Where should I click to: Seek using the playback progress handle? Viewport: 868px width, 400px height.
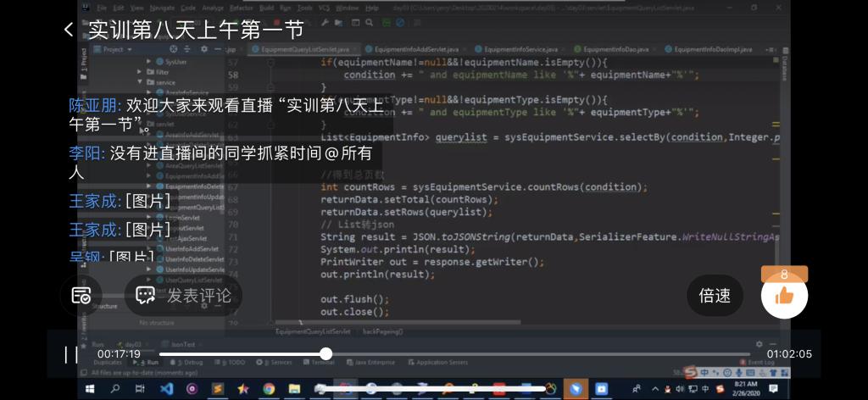point(326,354)
